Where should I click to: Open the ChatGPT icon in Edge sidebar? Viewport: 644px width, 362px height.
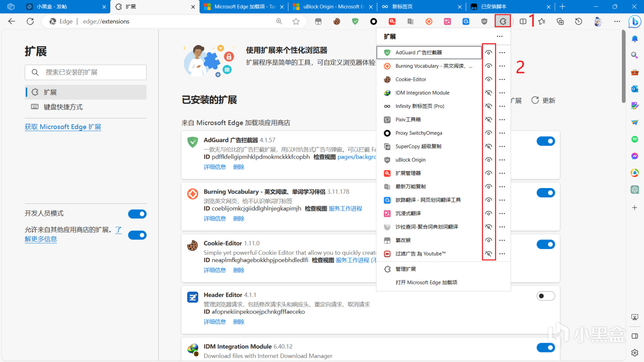pos(635,190)
